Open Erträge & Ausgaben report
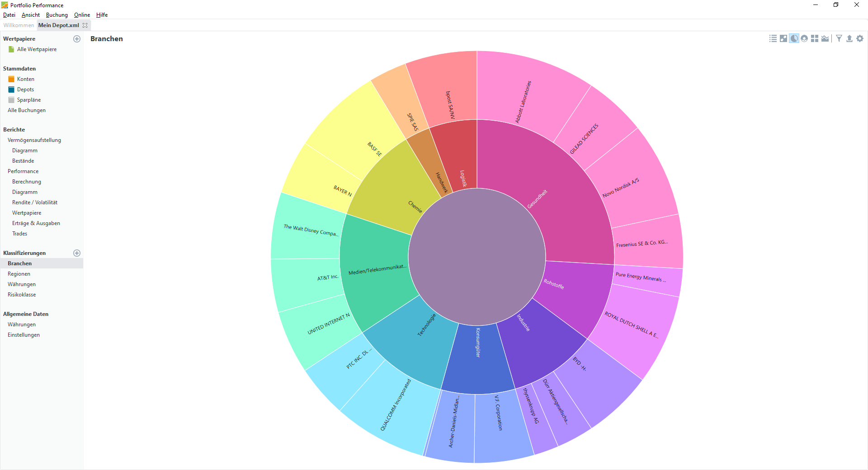The image size is (868, 470). [36, 223]
